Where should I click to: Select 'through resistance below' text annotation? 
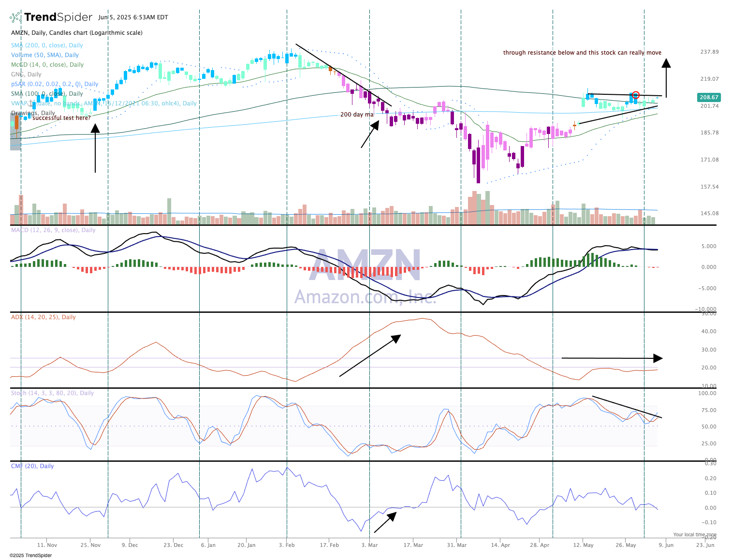coord(582,53)
